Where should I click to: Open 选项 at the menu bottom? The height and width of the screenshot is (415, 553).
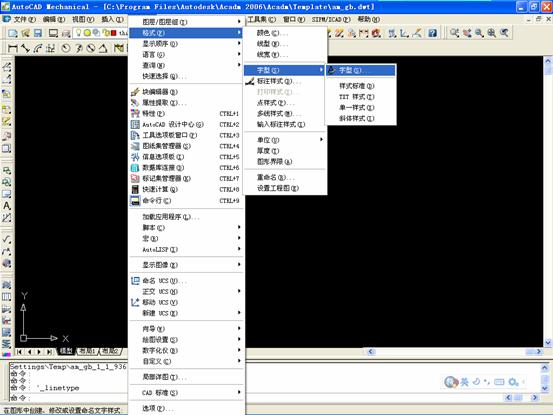click(187, 408)
